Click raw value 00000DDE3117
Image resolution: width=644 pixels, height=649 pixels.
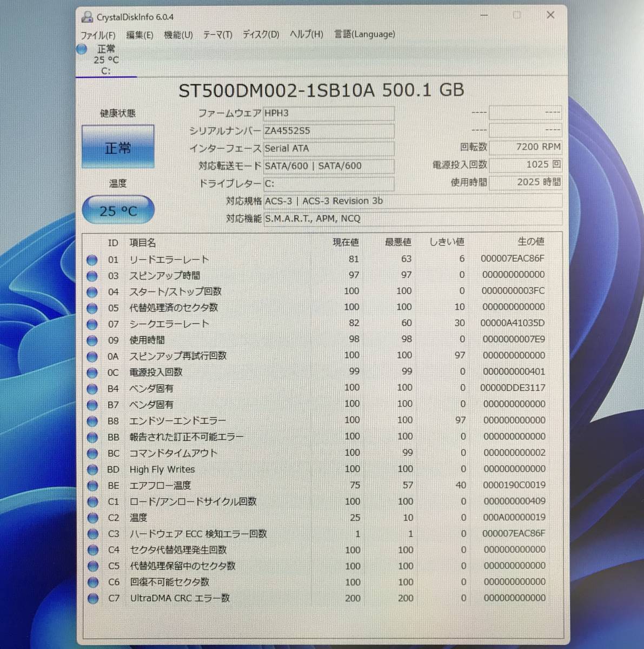(x=513, y=388)
